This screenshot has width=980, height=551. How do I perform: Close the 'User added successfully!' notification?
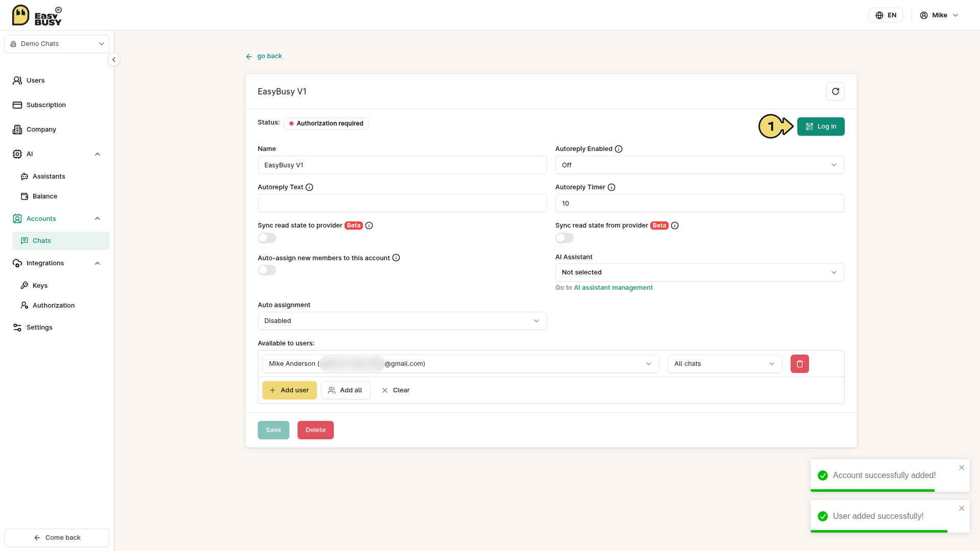point(962,508)
